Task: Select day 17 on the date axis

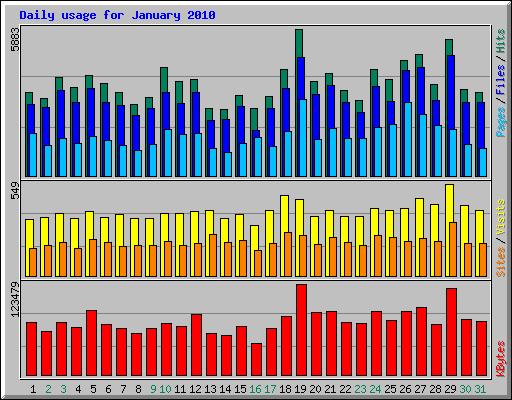Action: coord(270,389)
